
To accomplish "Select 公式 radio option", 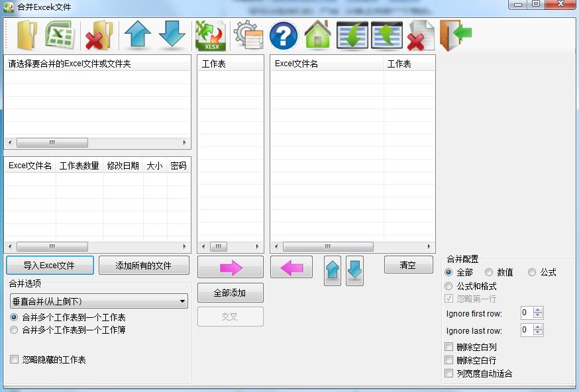I will (532, 272).
